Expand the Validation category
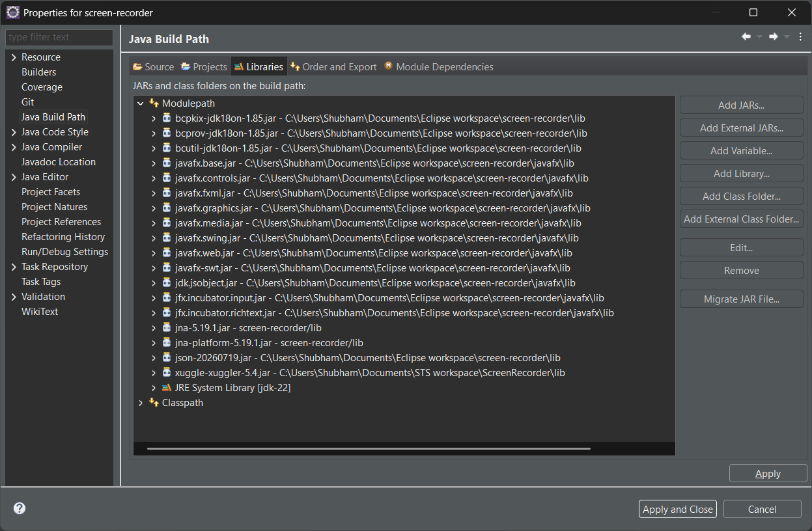Image resolution: width=812 pixels, height=531 pixels. (14, 297)
